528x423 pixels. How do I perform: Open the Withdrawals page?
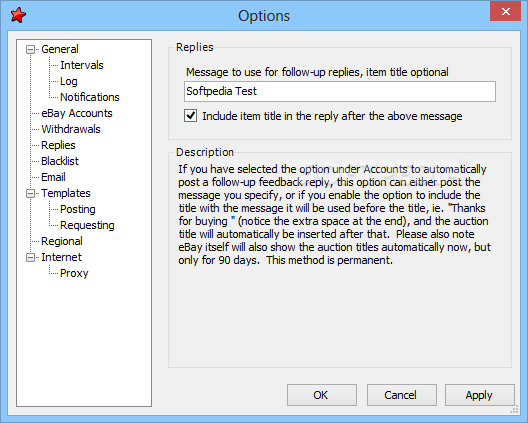coord(71,129)
